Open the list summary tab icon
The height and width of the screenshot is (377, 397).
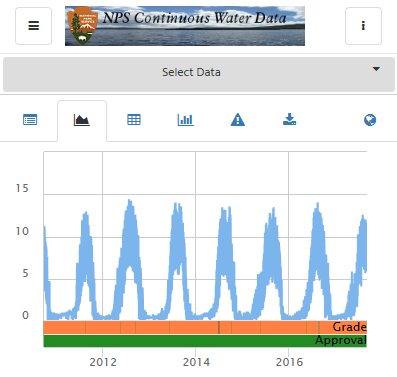[30, 119]
